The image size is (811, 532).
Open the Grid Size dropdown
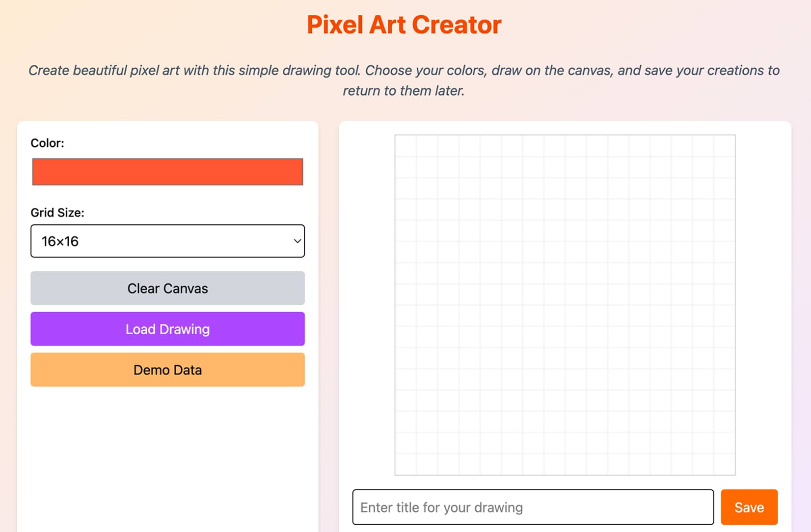pos(167,241)
